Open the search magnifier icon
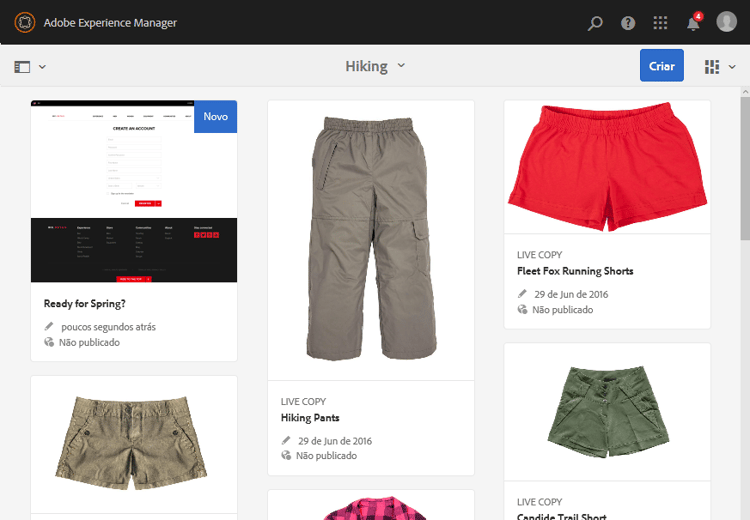This screenshot has width=750, height=520. tap(595, 22)
